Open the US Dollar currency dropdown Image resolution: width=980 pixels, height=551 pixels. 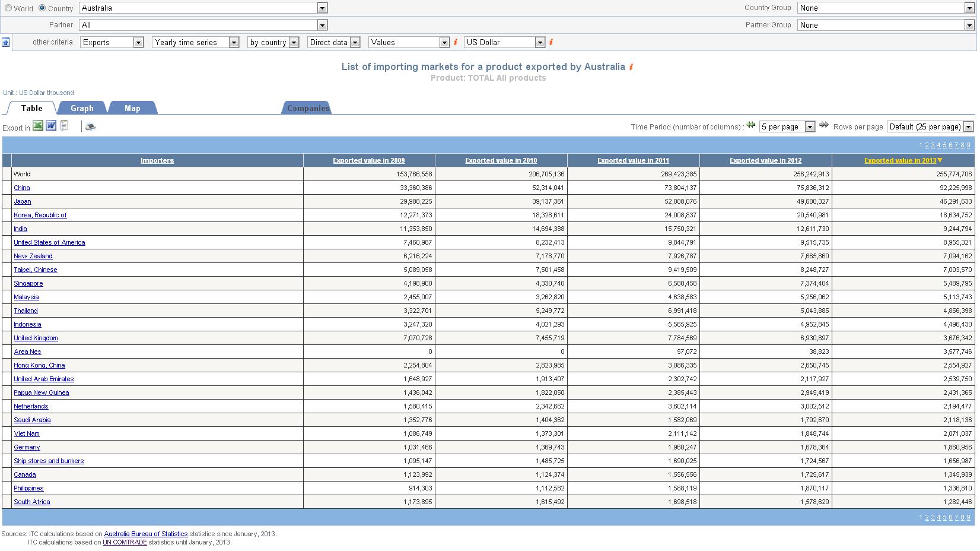pyautogui.click(x=504, y=42)
